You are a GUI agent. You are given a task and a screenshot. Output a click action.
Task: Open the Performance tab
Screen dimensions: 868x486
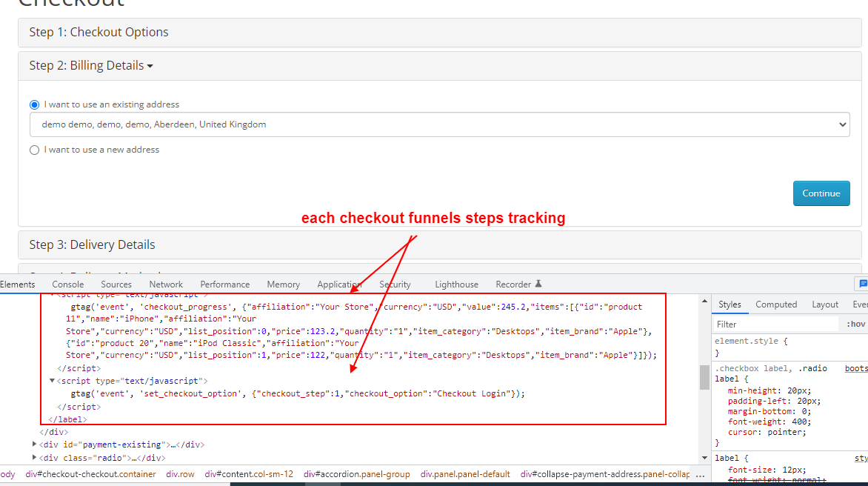(224, 284)
